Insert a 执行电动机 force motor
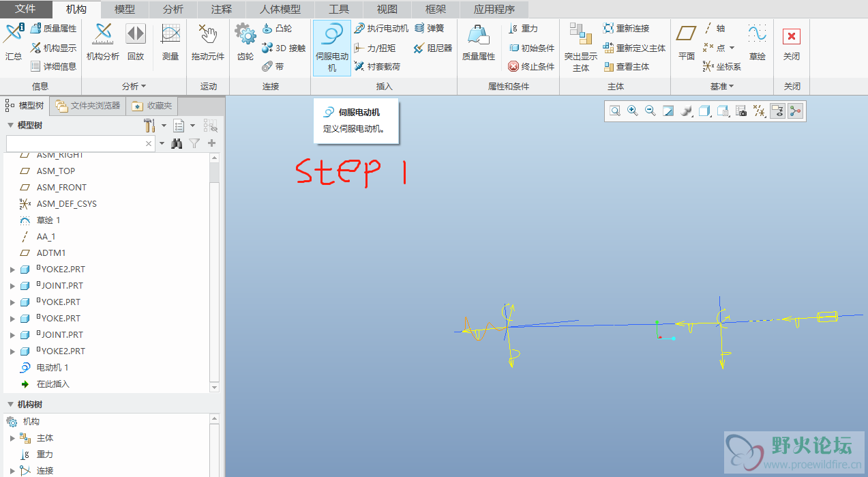This screenshot has height=477, width=868. pyautogui.click(x=382, y=29)
